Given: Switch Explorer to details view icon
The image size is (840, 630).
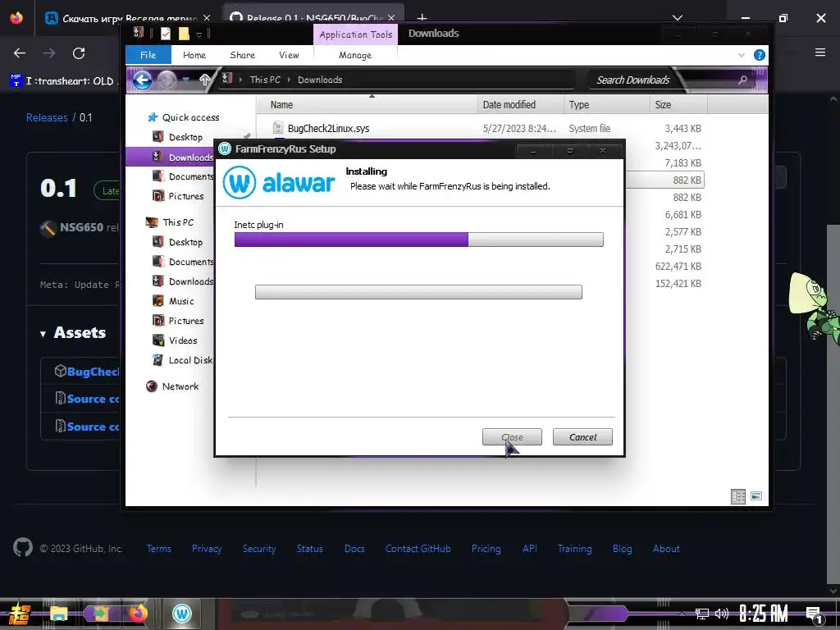Looking at the screenshot, I should pos(738,496).
